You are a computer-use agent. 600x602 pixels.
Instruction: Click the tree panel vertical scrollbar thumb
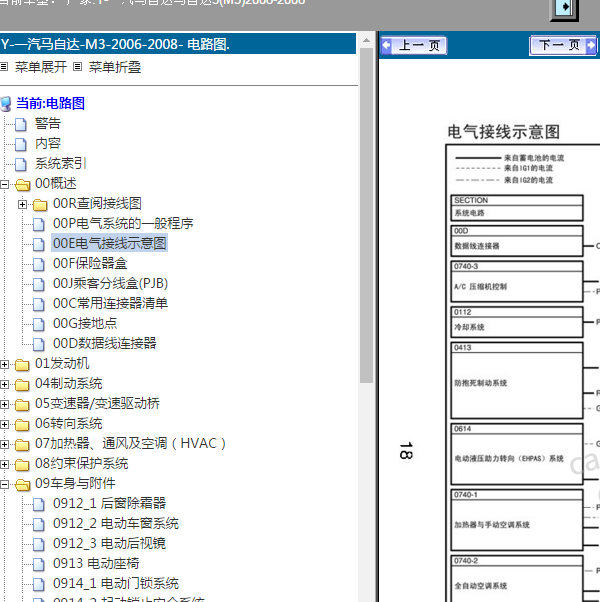point(367,215)
